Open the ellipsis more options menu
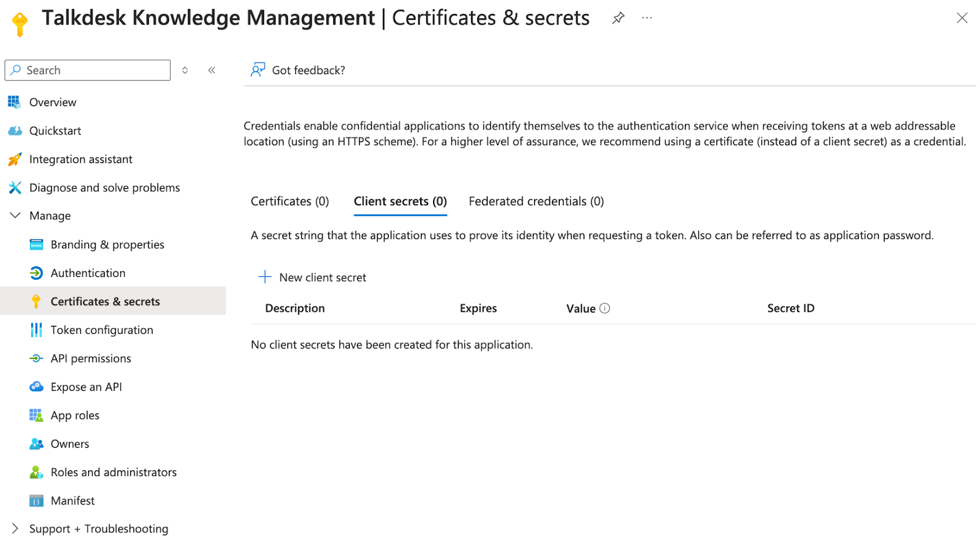Screen dimensions: 980x547 point(647,18)
